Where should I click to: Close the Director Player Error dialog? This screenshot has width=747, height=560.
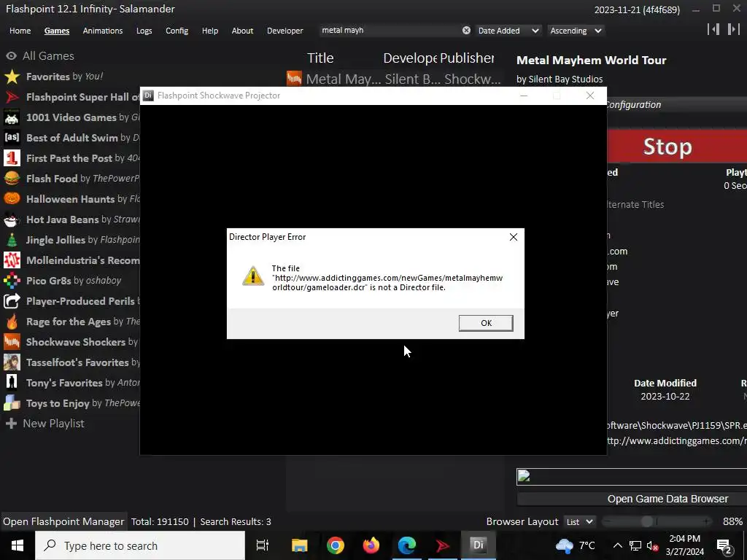[x=513, y=237]
